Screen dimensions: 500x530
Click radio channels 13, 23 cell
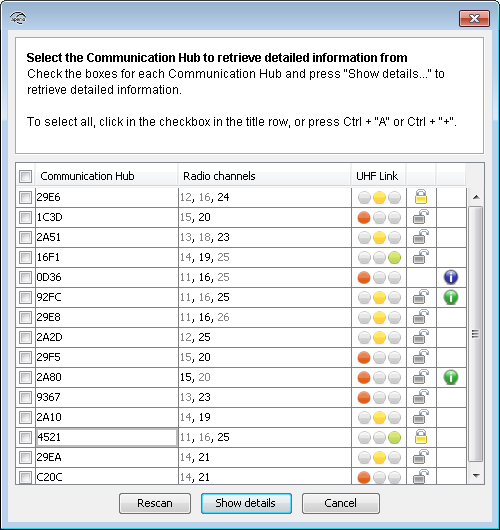265,397
